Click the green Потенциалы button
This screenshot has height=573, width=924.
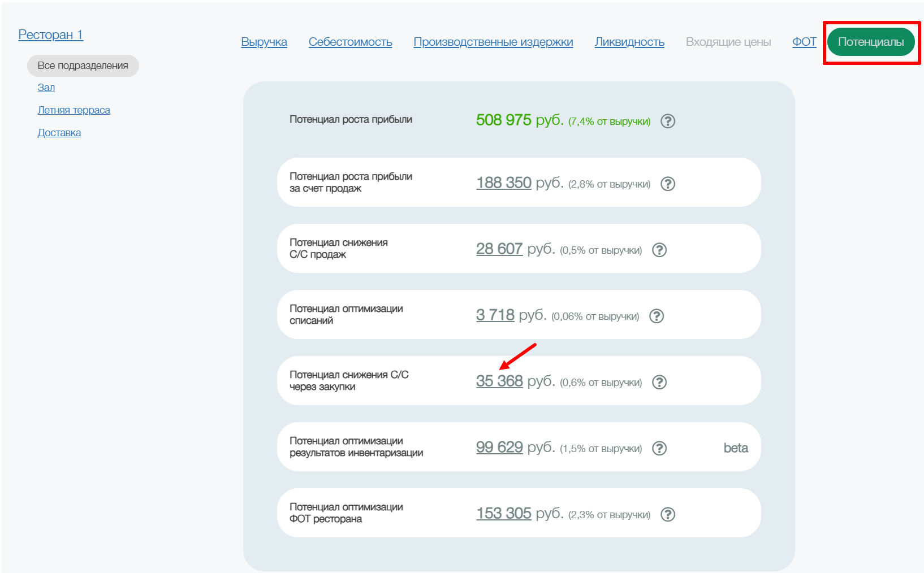point(870,42)
